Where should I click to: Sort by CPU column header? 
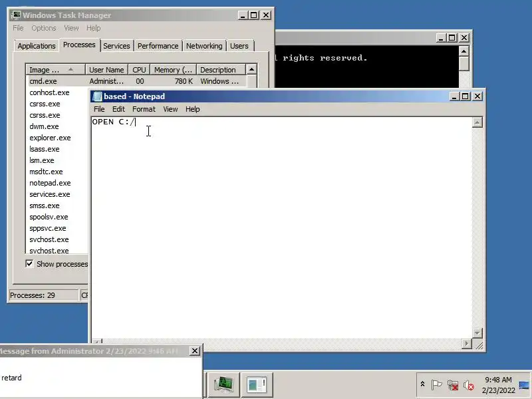[139, 70]
